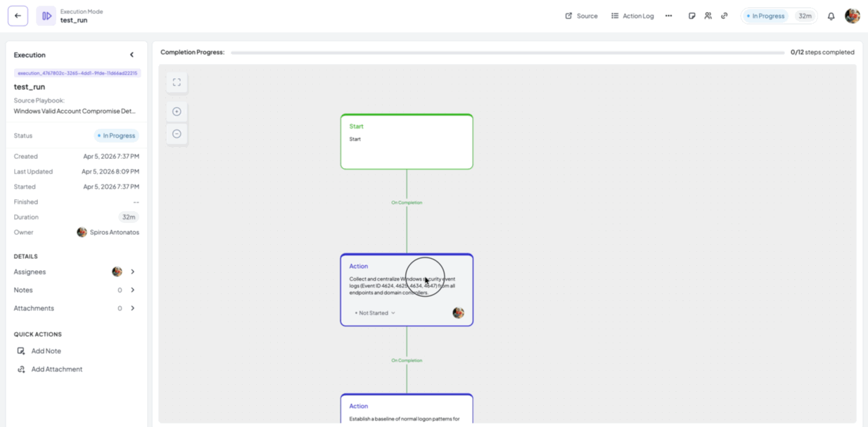Click the Source link
The image size is (868, 427).
pos(581,15)
